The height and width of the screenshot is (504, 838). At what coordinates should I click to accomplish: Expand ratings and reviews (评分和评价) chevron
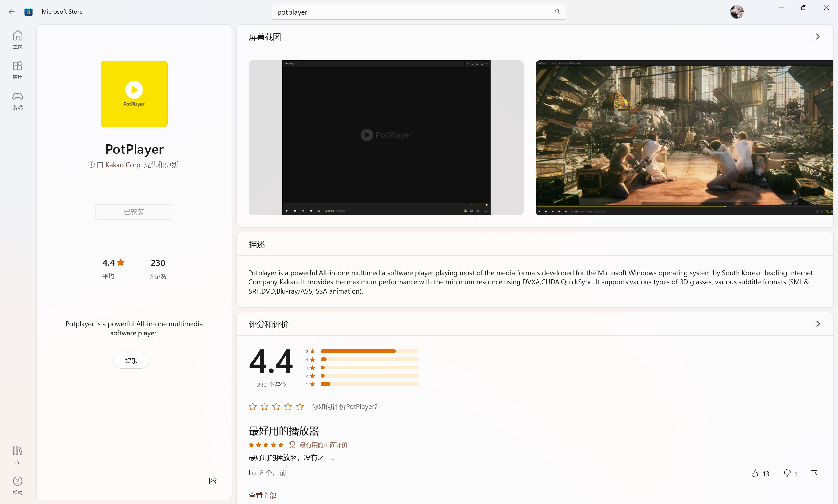click(x=818, y=324)
